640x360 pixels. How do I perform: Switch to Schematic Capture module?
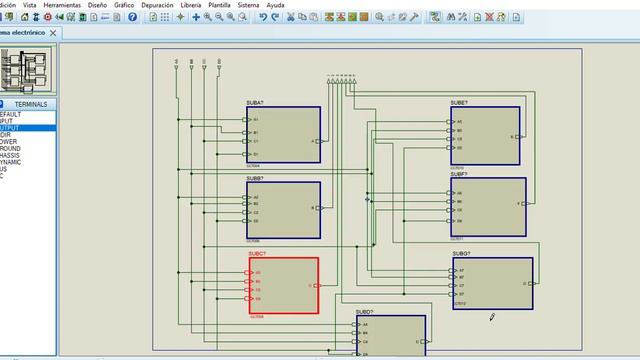[x=36, y=17]
